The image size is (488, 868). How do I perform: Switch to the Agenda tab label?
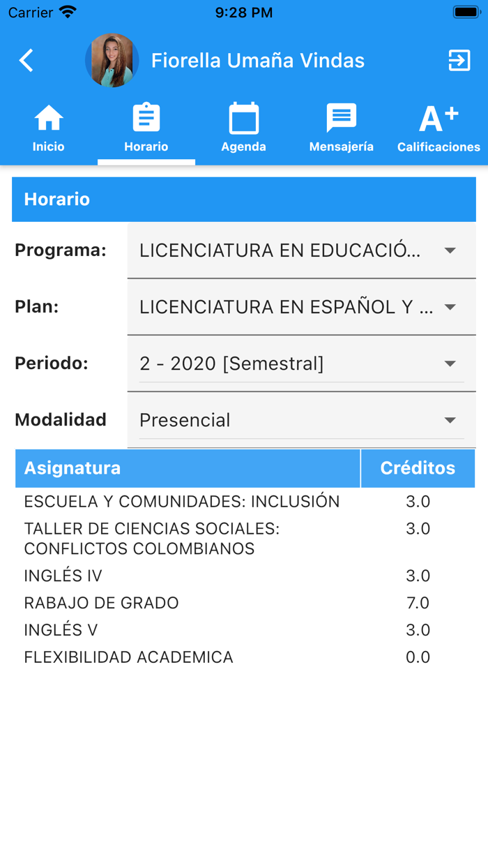click(244, 147)
